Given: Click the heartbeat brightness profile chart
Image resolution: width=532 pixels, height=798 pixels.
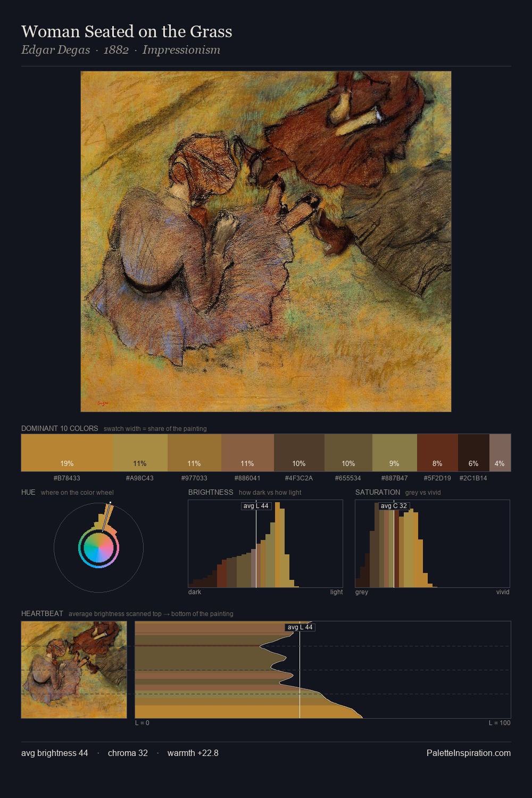Looking at the screenshot, I should pyautogui.click(x=323, y=670).
